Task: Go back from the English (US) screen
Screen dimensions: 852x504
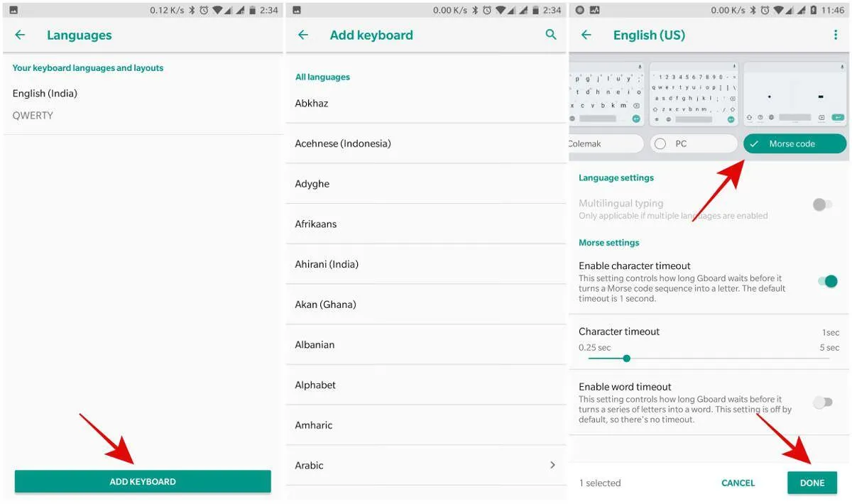Action: coord(586,35)
